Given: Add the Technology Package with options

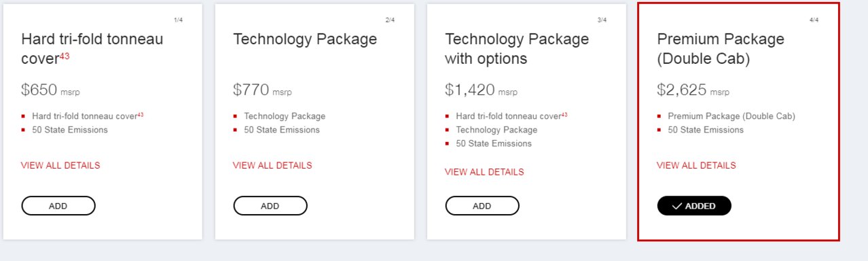Looking at the screenshot, I should pos(482,206).
